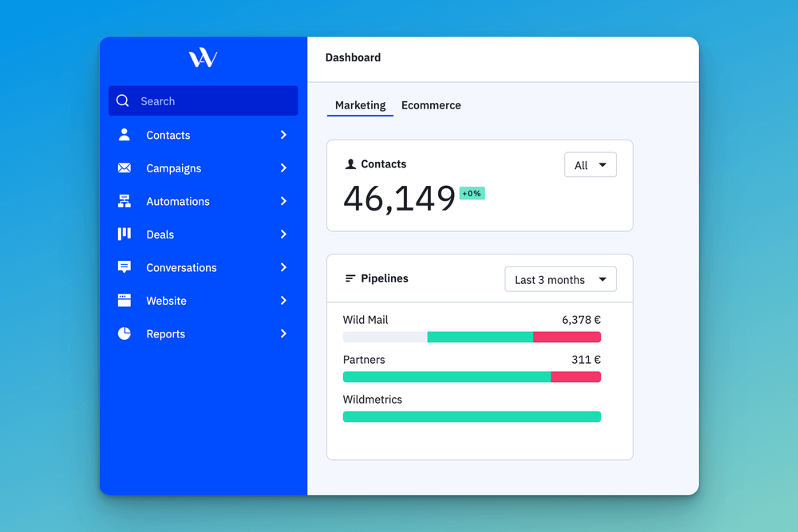Click the magnifying glass in the search bar
The image size is (798, 532).
point(123,100)
